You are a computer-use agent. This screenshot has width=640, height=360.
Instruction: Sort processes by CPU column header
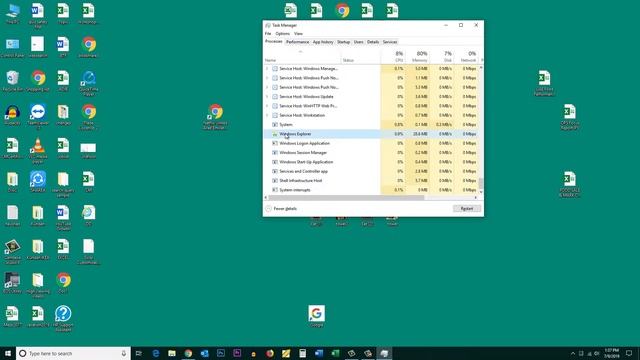click(393, 57)
